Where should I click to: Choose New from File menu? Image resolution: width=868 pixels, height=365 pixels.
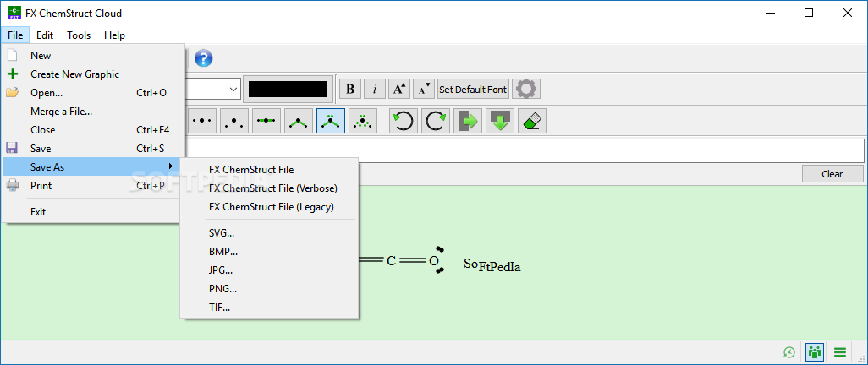click(x=91, y=55)
